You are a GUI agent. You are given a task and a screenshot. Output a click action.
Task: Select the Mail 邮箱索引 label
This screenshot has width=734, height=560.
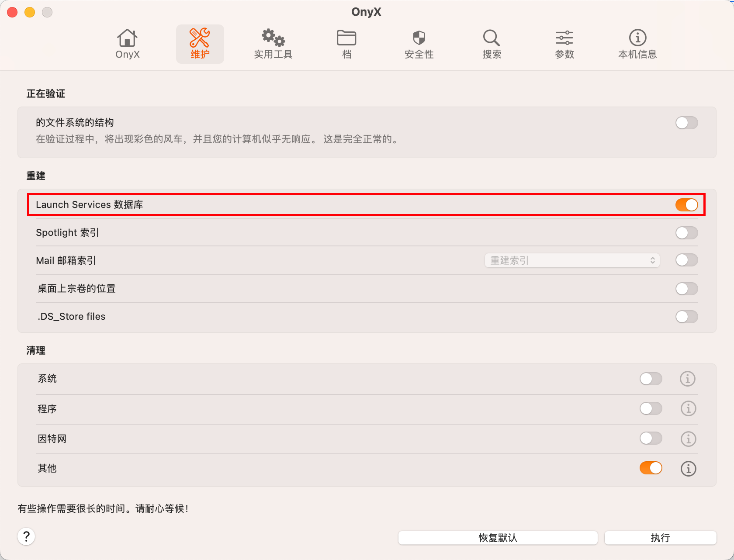coord(66,260)
